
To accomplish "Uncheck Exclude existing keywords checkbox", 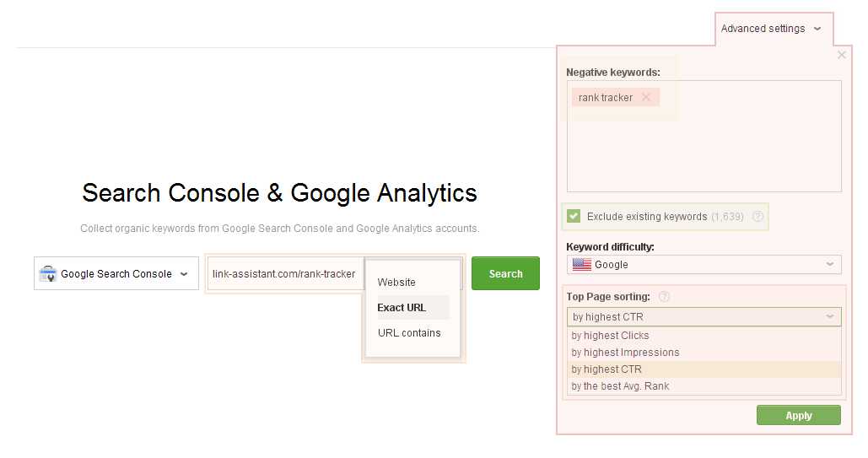I will [574, 216].
